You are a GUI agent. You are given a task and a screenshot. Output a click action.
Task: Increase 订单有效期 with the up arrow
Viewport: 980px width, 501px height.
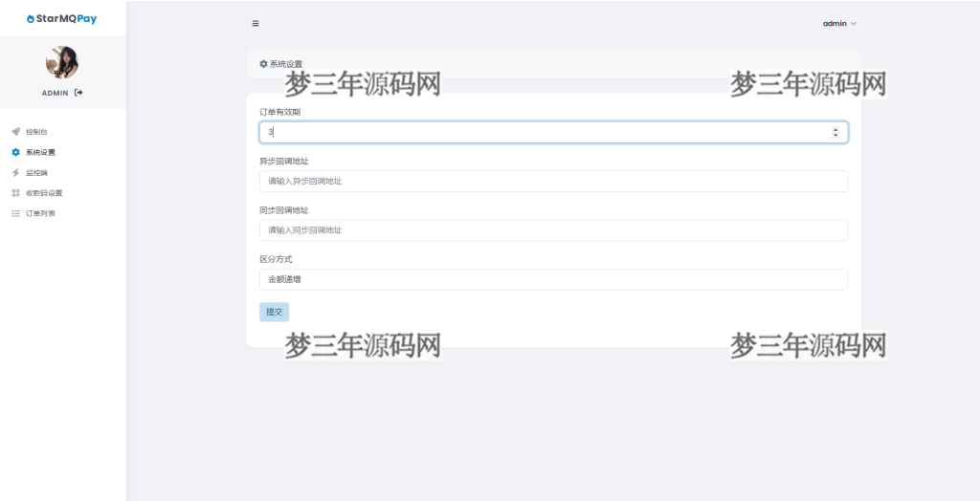click(x=835, y=129)
